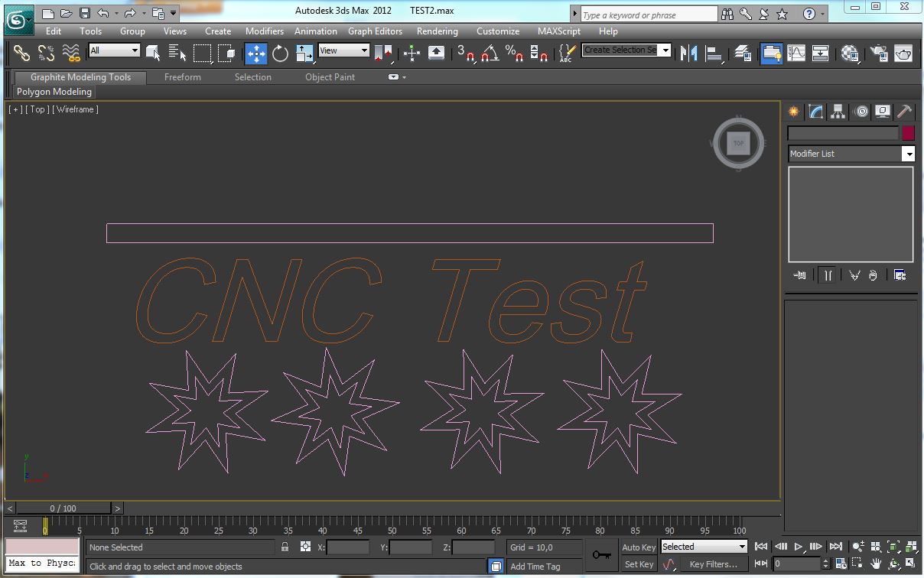
Task: Open the Hierarchy command panel
Action: pos(838,112)
